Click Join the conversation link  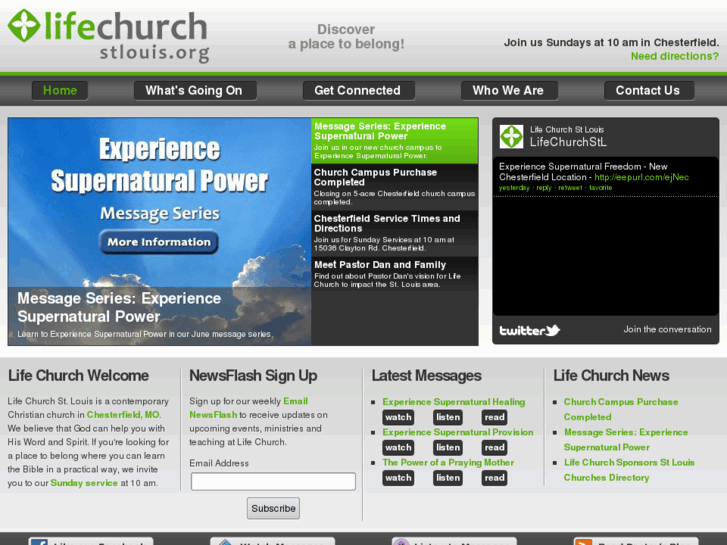667,329
